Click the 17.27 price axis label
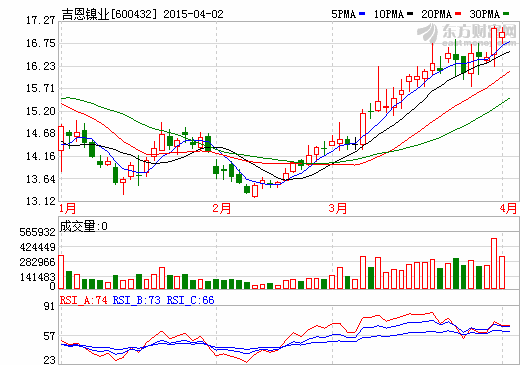This screenshot has width=520, height=365. [x=41, y=21]
